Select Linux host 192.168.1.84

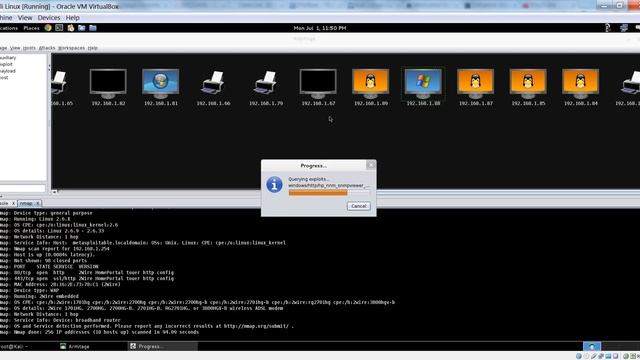(580, 84)
